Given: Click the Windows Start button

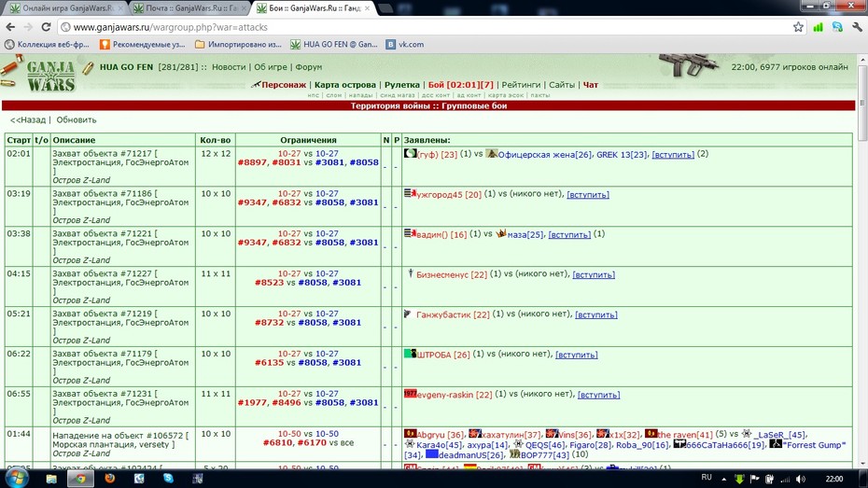Looking at the screenshot, I should coord(17,478).
